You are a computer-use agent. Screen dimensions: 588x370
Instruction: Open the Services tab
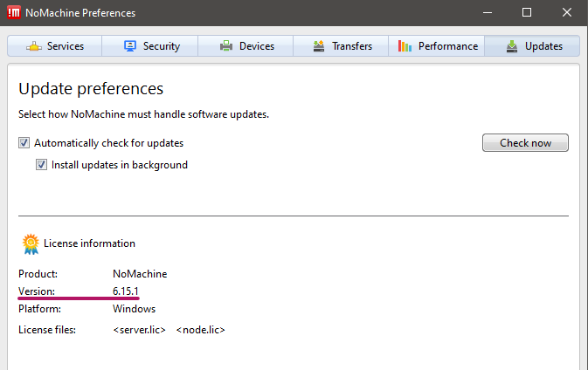click(55, 46)
